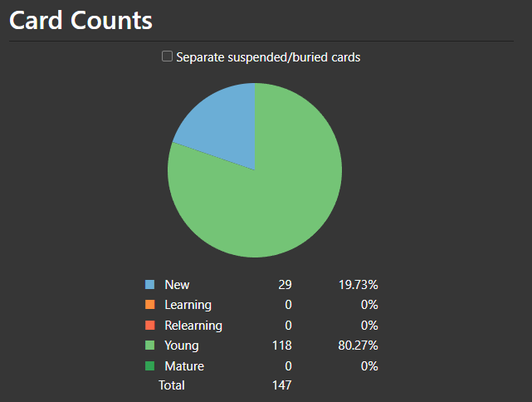Select the Young label in legend
532x402 pixels.
tap(182, 346)
